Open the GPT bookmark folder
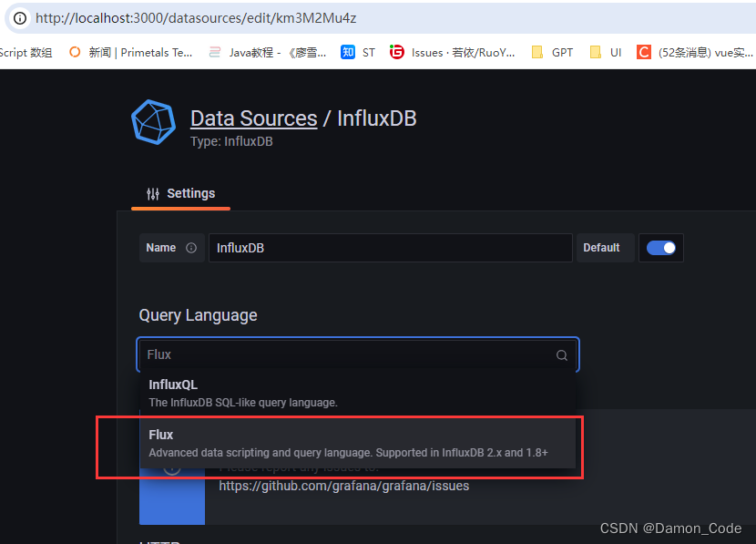The height and width of the screenshot is (544, 756). [553, 52]
